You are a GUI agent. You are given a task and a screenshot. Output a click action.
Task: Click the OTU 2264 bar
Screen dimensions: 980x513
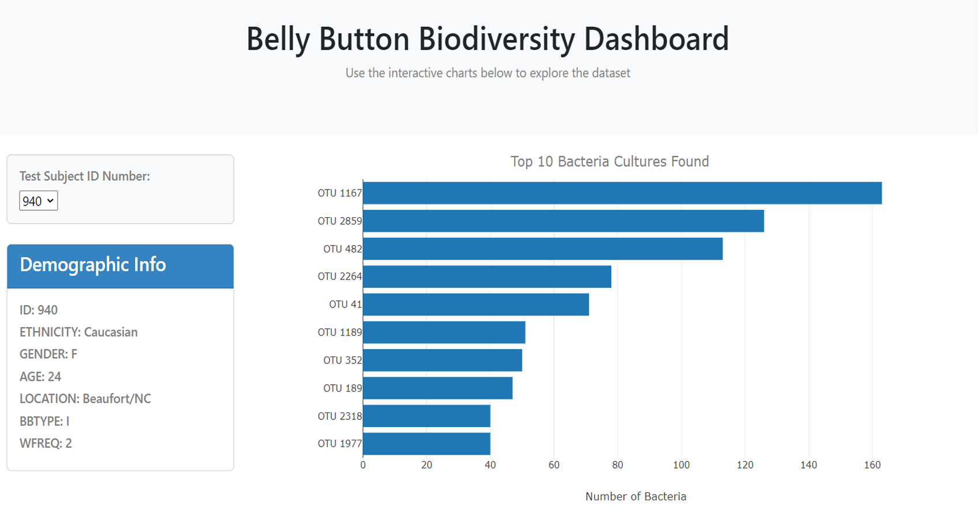tap(487, 277)
